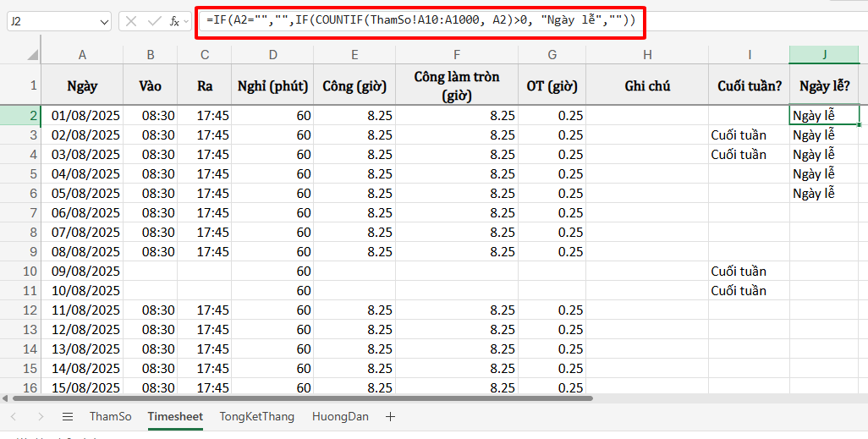
Task: Select the date cell 04/08/2025
Action: click(x=82, y=174)
